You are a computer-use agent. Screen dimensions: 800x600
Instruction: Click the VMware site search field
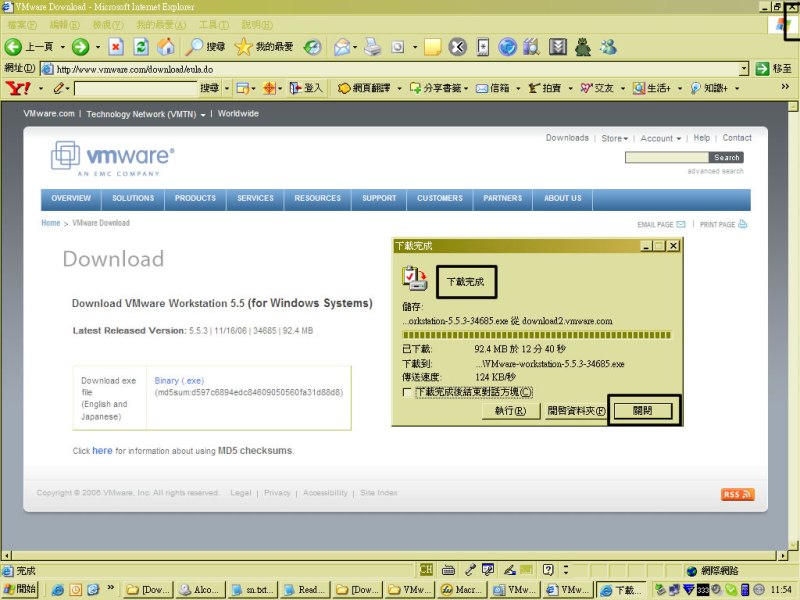tap(667, 158)
